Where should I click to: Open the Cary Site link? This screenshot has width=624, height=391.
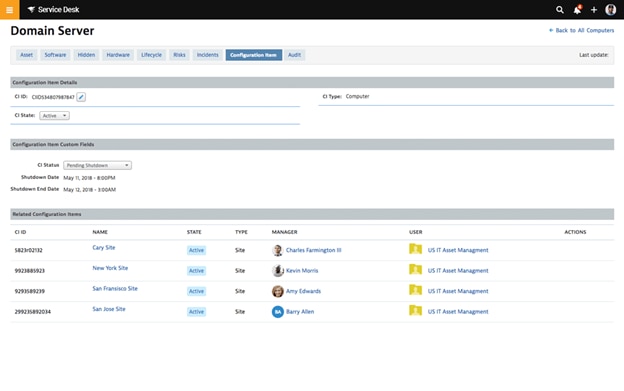click(x=104, y=247)
